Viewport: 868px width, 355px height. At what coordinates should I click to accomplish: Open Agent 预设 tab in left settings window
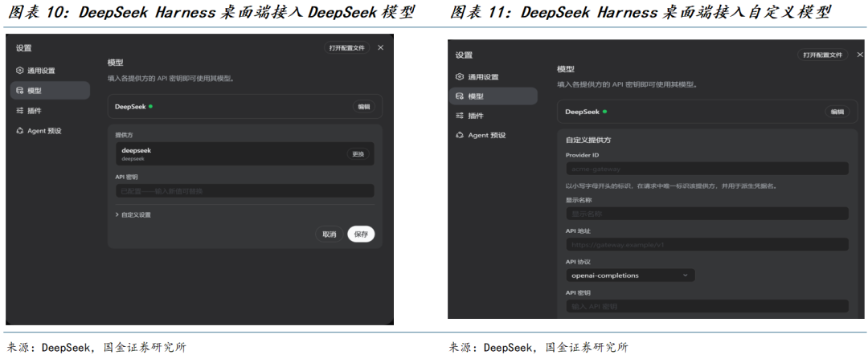(x=50, y=131)
